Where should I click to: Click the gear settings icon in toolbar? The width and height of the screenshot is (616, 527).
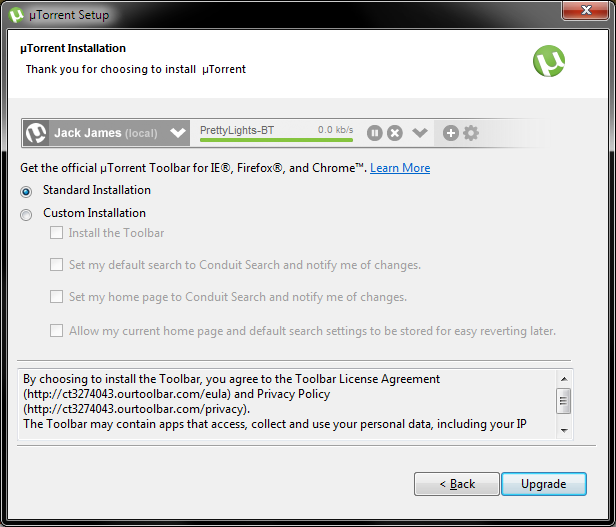tap(471, 133)
